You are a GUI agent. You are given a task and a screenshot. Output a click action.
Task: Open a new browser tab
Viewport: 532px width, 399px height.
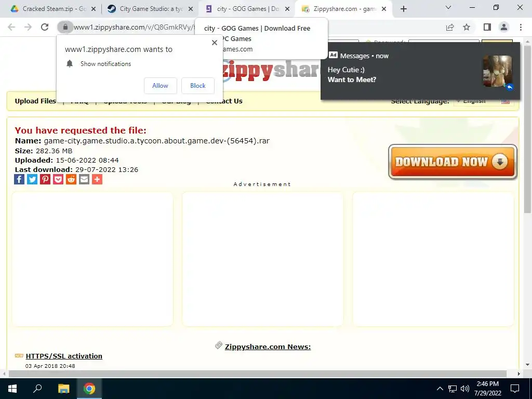[x=403, y=9]
